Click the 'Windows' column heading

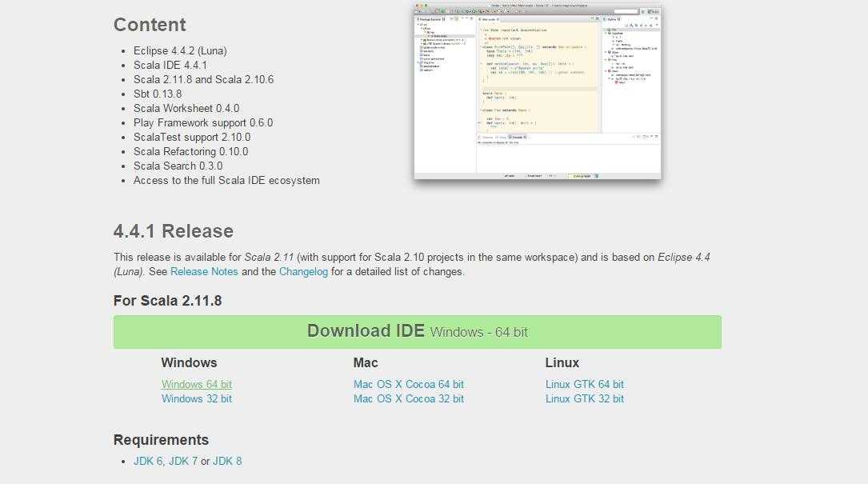[189, 362]
